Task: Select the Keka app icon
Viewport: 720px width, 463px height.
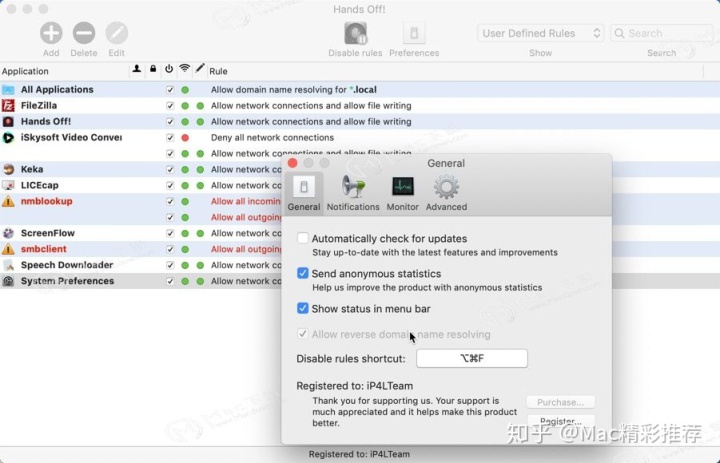Action: coord(8,169)
